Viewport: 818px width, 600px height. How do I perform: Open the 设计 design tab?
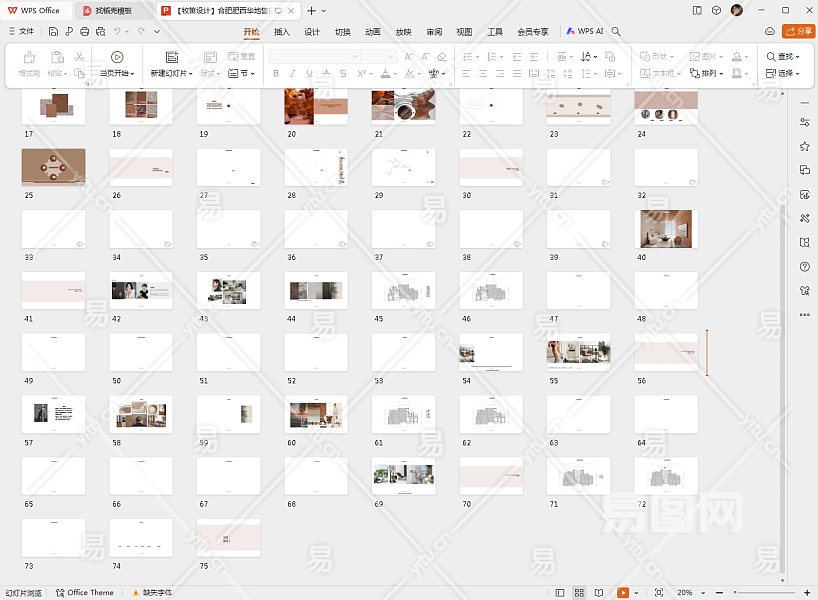tap(312, 31)
